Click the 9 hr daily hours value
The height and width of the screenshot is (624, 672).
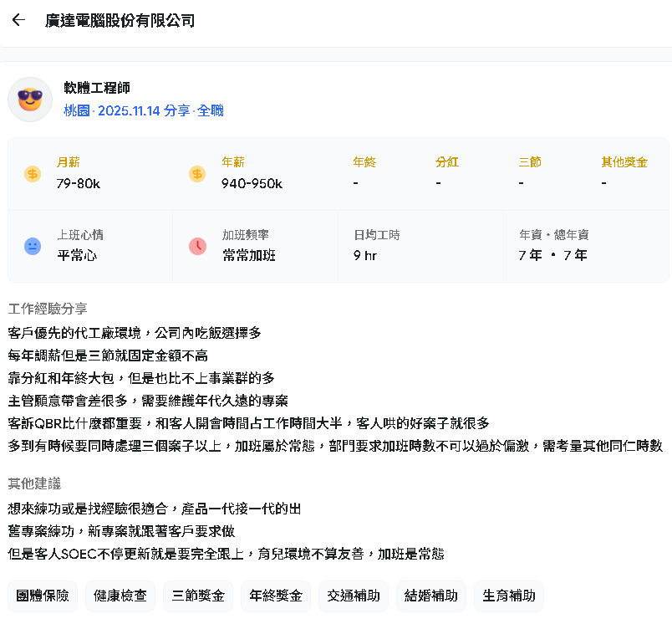(365, 256)
